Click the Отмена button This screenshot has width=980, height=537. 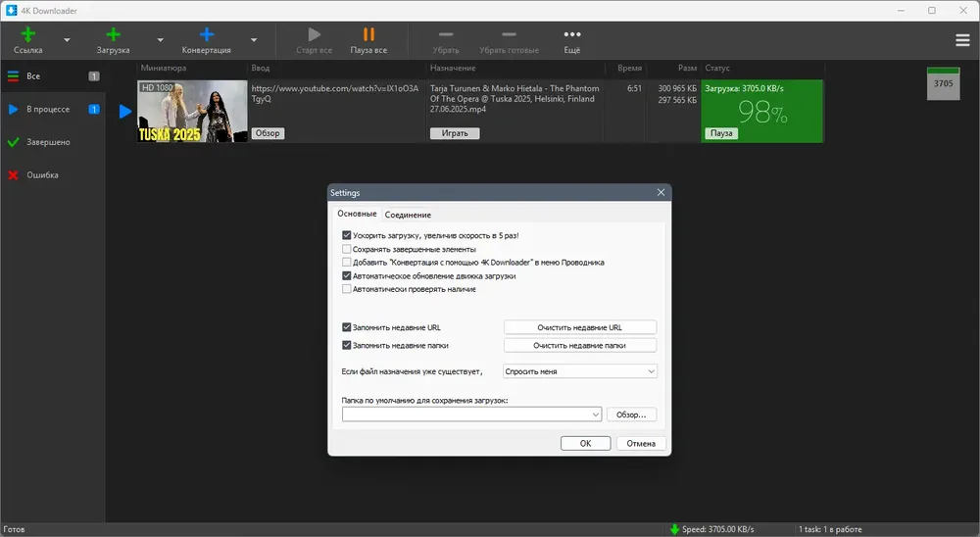click(x=641, y=443)
